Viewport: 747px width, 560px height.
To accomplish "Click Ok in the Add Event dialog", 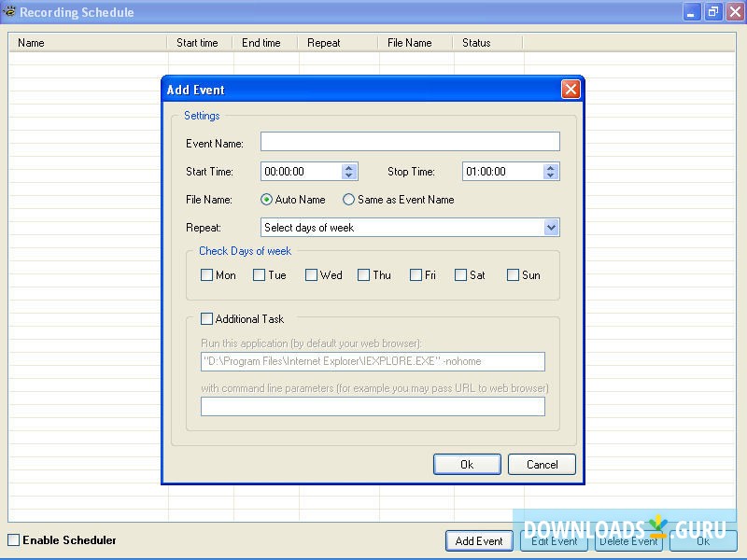I will click(x=467, y=464).
